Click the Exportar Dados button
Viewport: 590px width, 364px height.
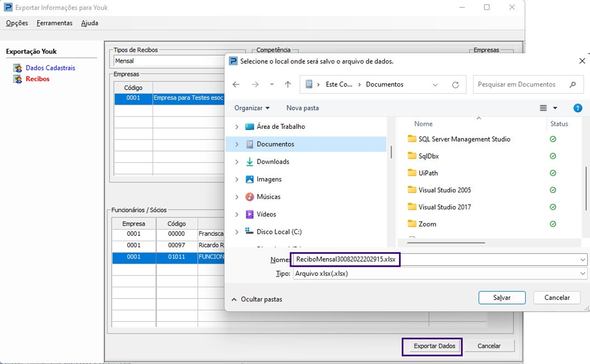(x=434, y=346)
